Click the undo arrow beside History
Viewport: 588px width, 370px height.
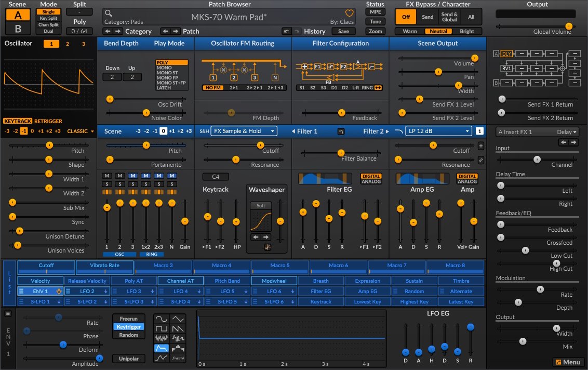tap(286, 31)
